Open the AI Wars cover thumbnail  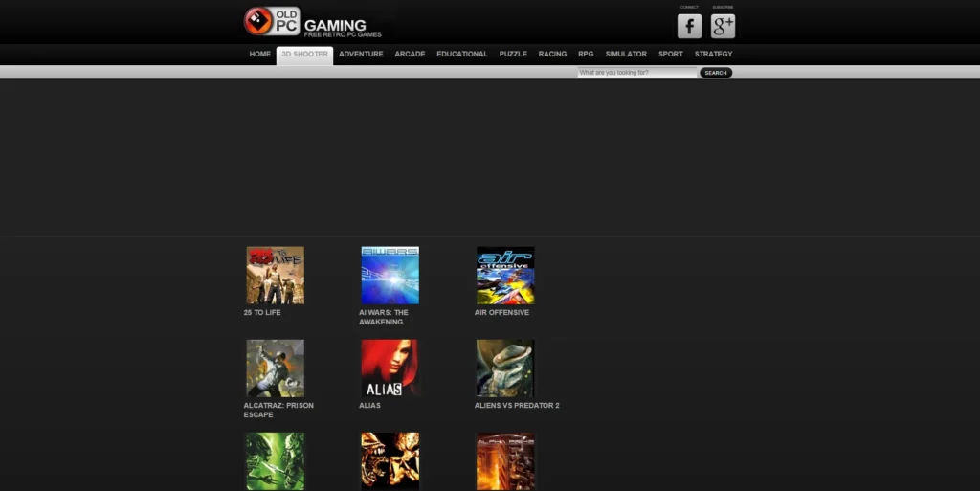[x=390, y=276]
